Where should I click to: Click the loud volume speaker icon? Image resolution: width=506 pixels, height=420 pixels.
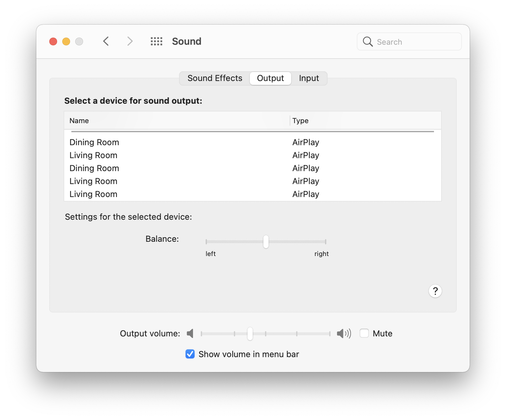click(344, 333)
